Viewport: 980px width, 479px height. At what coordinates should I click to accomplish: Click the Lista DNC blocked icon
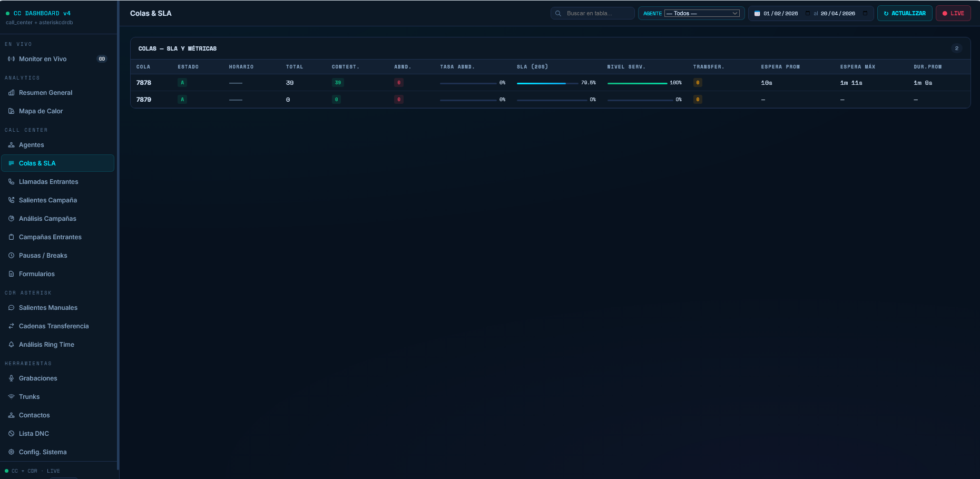coord(11,434)
